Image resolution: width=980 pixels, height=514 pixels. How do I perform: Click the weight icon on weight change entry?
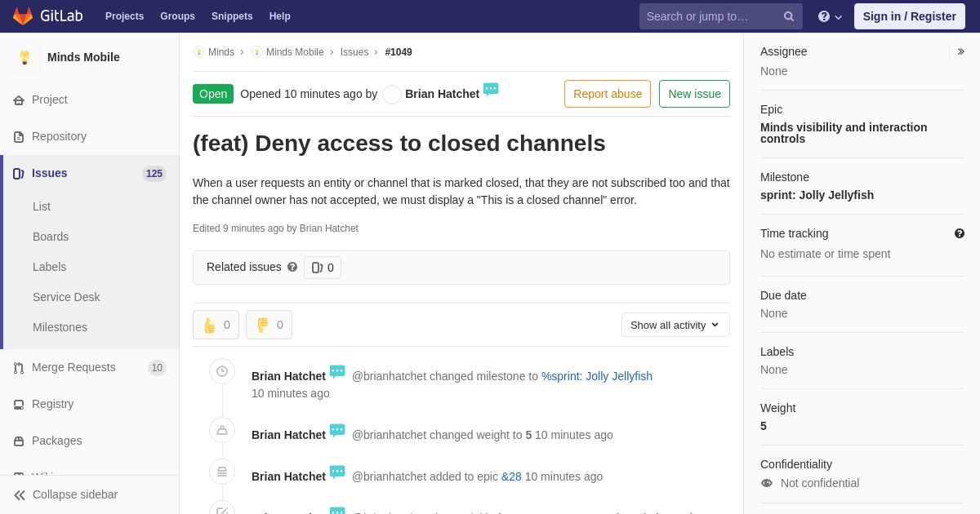click(222, 430)
